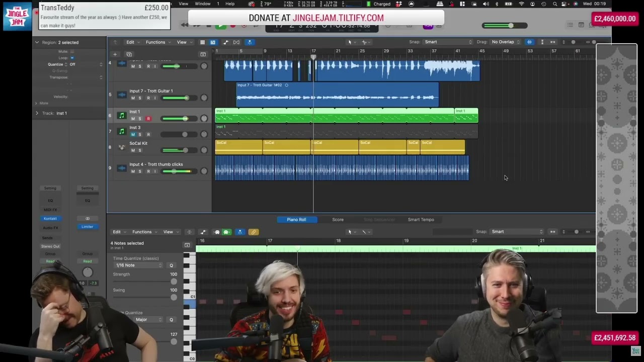Open the tracks area Snap dropdown

click(448, 42)
